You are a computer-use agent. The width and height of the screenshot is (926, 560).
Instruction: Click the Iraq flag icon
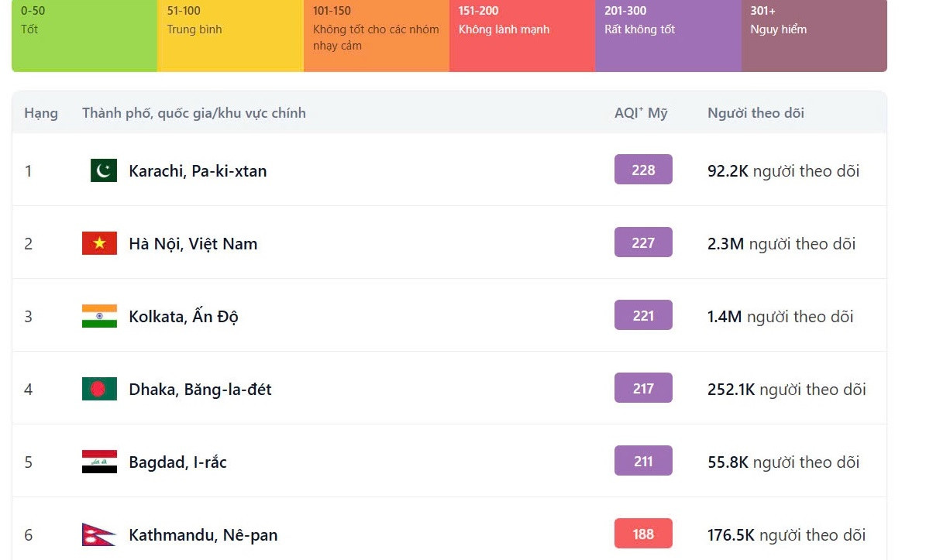(99, 462)
